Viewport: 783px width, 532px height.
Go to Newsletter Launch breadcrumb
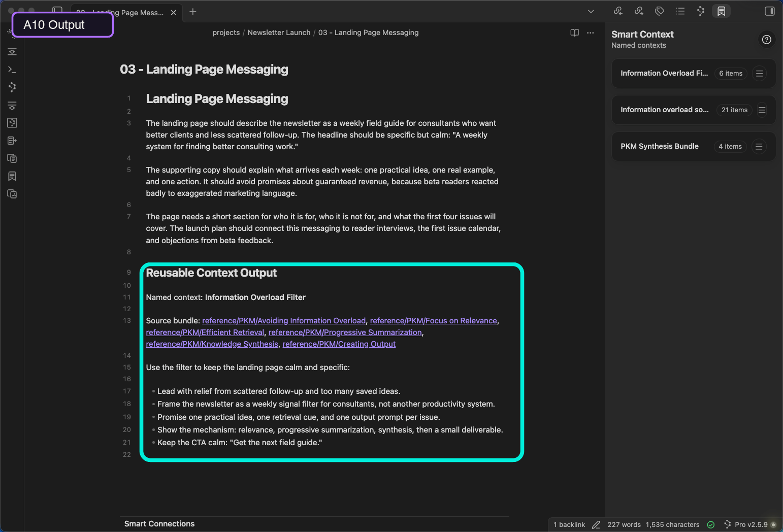(x=279, y=32)
